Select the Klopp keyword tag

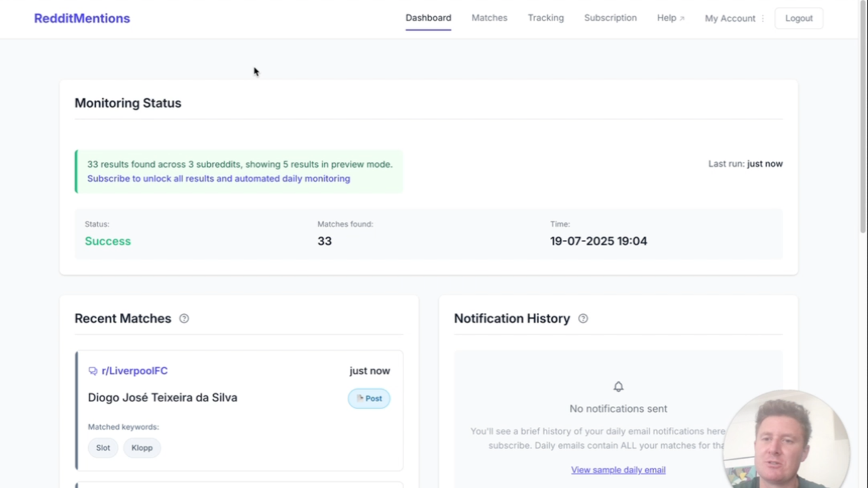[142, 448]
